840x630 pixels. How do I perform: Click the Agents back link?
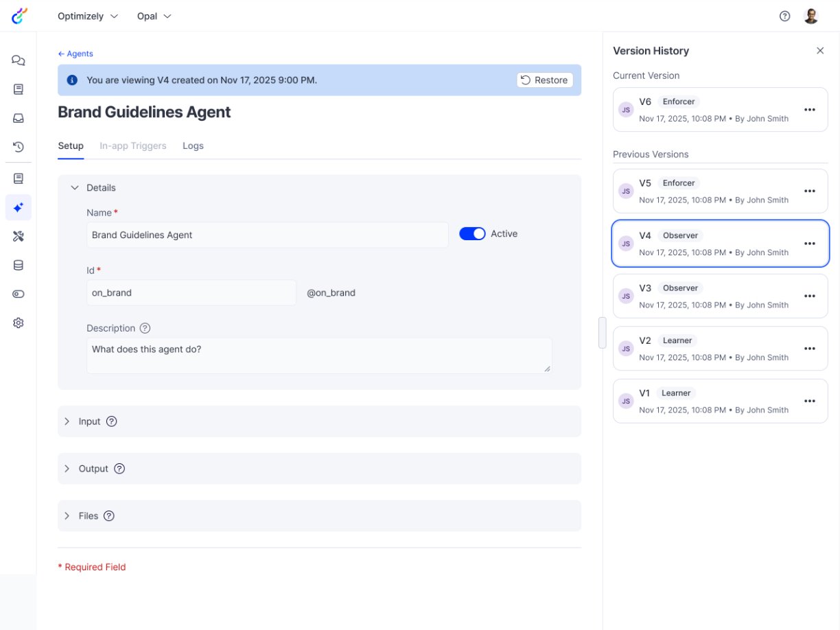pyautogui.click(x=75, y=54)
